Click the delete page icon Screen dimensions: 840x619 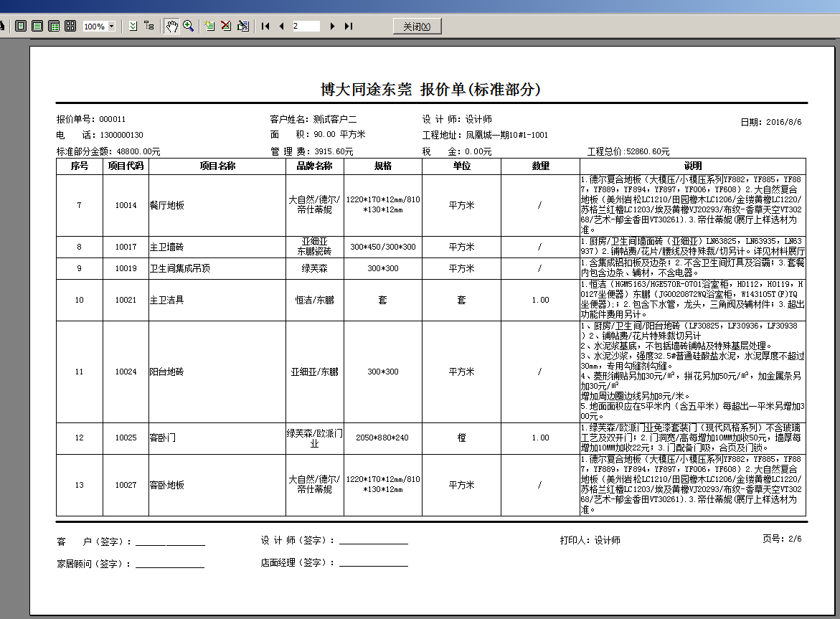coord(226,26)
